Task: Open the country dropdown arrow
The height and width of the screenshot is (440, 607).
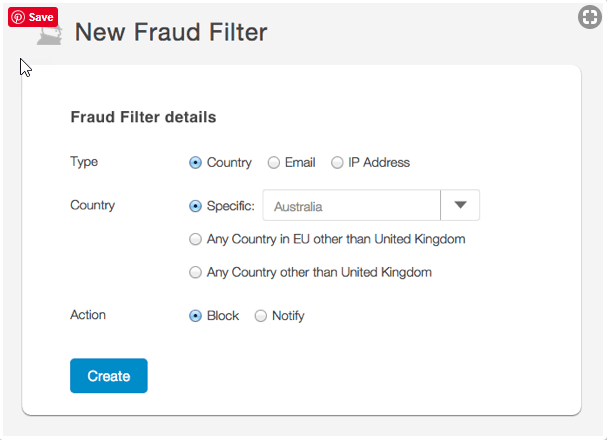Action: pyautogui.click(x=460, y=205)
